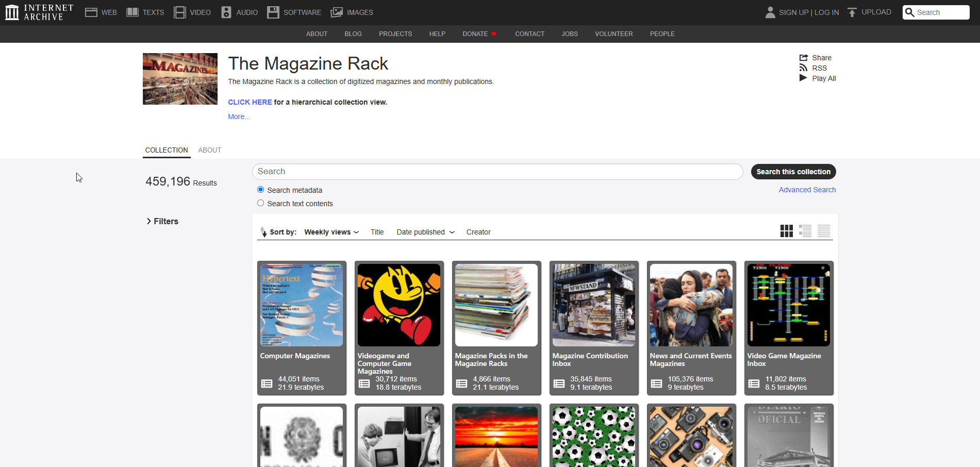Click collection icon on Magazine Contribution Inbox tile
Image resolution: width=980 pixels, height=467 pixels.
(559, 383)
